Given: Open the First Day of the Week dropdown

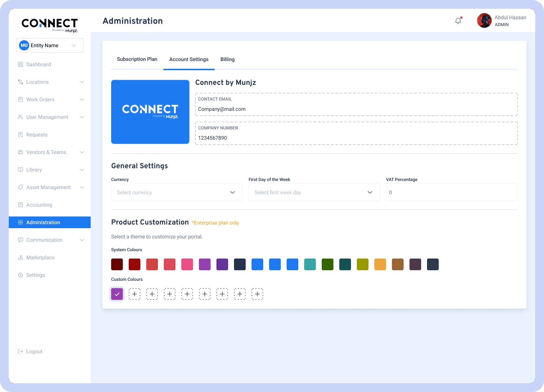Looking at the screenshot, I should (x=314, y=192).
